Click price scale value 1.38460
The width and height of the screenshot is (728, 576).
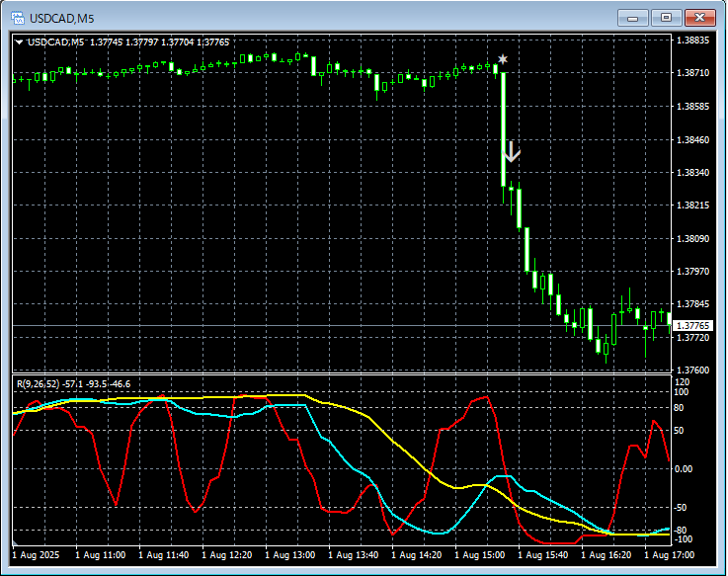coord(693,139)
